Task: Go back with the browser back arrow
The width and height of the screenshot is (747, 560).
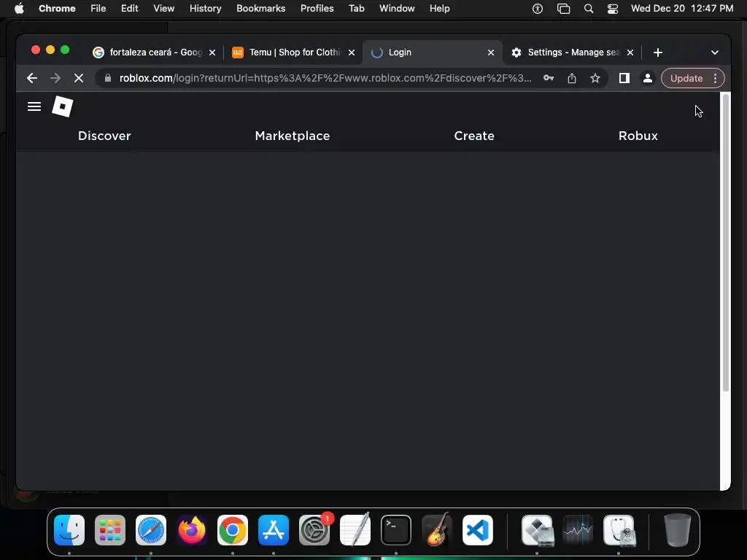Action: click(32, 78)
